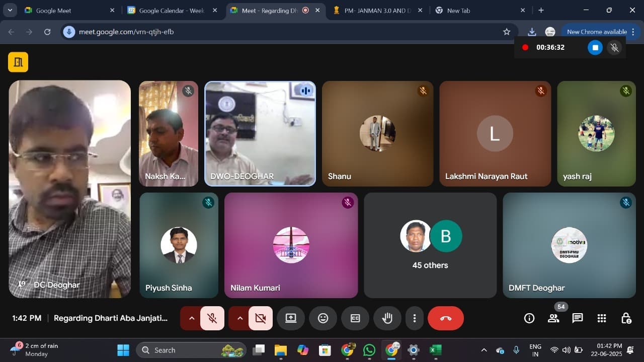The height and width of the screenshot is (362, 644).
Task: Show the people participants list
Action: pyautogui.click(x=553, y=318)
